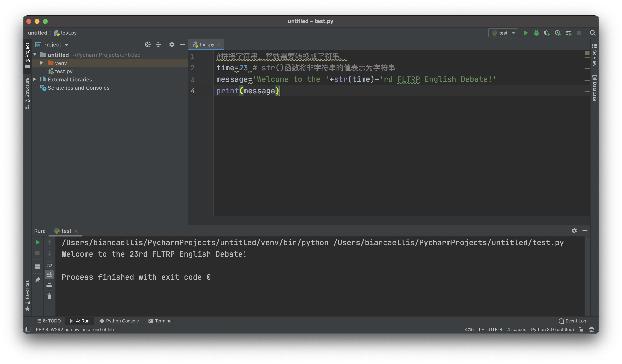Open the test run configuration dropdown
This screenshot has width=622, height=364.
click(x=503, y=33)
